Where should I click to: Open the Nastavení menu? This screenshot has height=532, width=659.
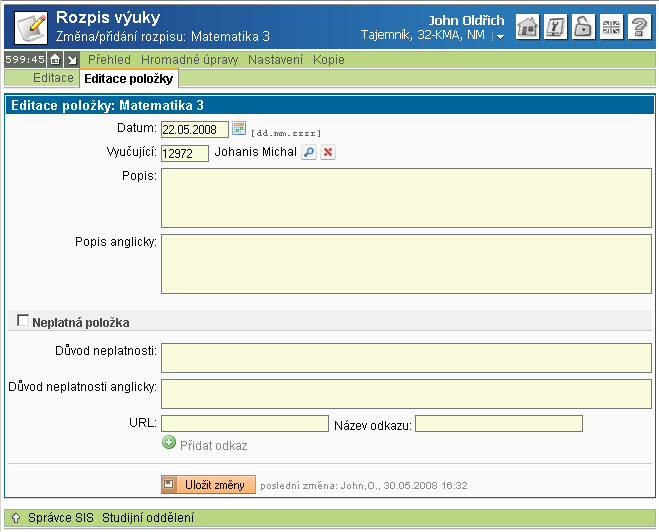pyautogui.click(x=275, y=60)
